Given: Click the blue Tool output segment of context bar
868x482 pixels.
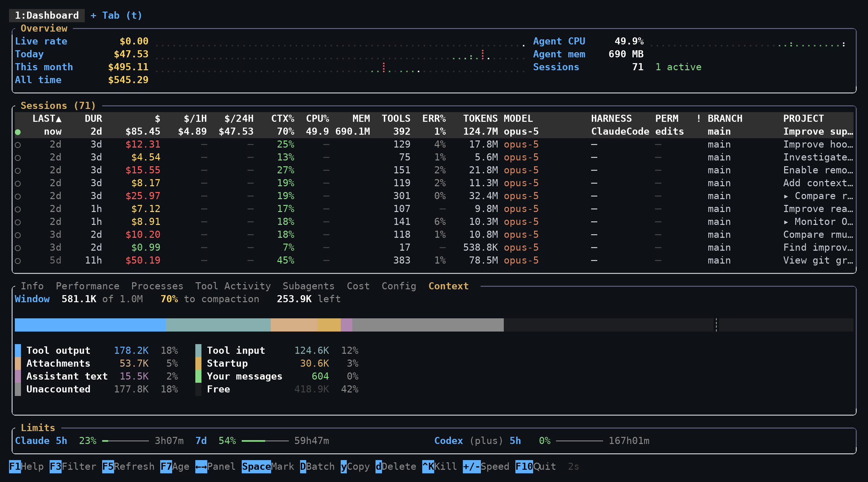Looking at the screenshot, I should pyautogui.click(x=90, y=325).
